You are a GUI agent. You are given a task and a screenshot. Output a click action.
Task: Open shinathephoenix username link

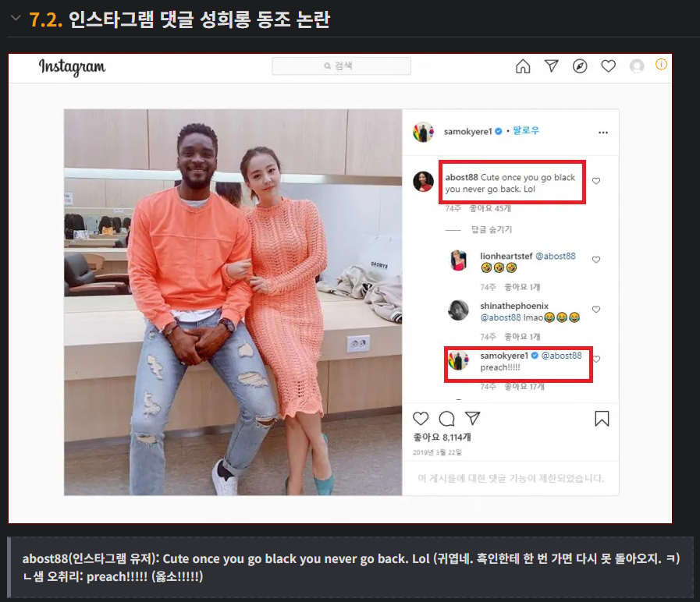point(514,306)
